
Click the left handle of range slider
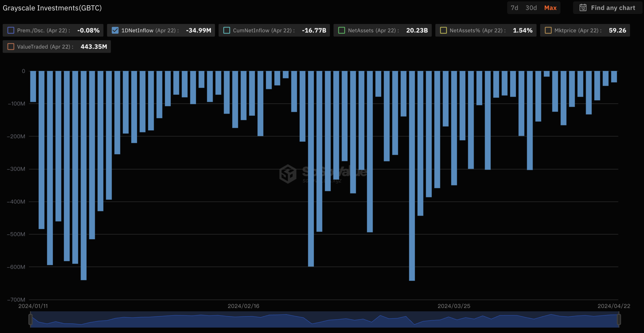point(31,319)
